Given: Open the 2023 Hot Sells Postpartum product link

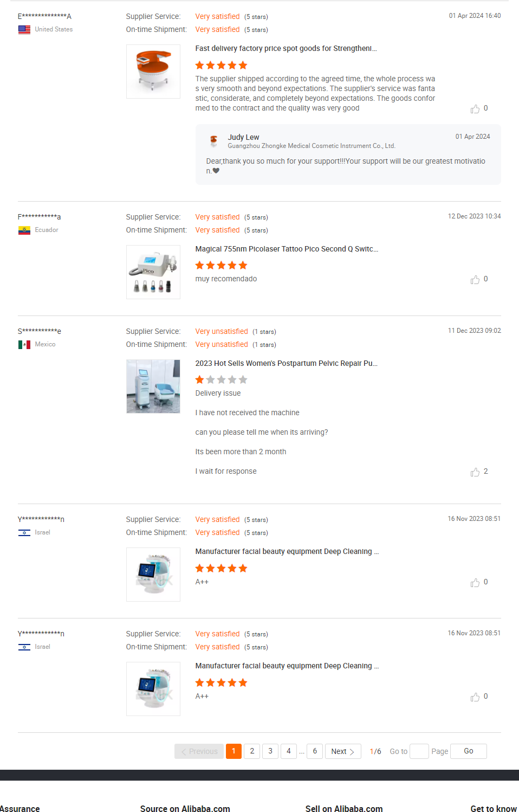Looking at the screenshot, I should pyautogui.click(x=287, y=363).
